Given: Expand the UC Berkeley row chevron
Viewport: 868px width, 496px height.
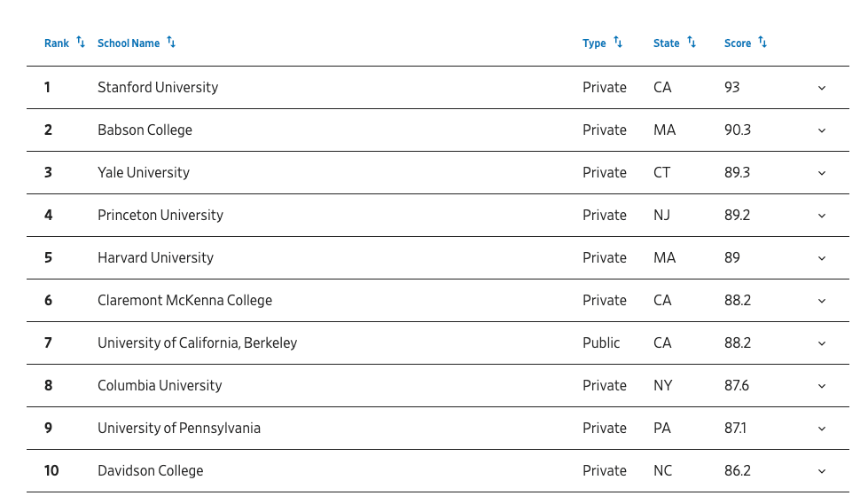Looking at the screenshot, I should click(x=822, y=343).
